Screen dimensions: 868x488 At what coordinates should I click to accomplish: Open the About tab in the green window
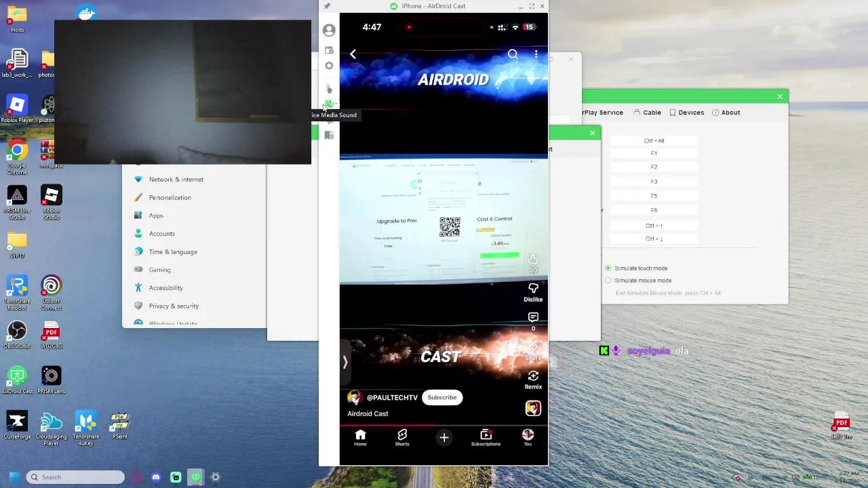tap(726, 113)
